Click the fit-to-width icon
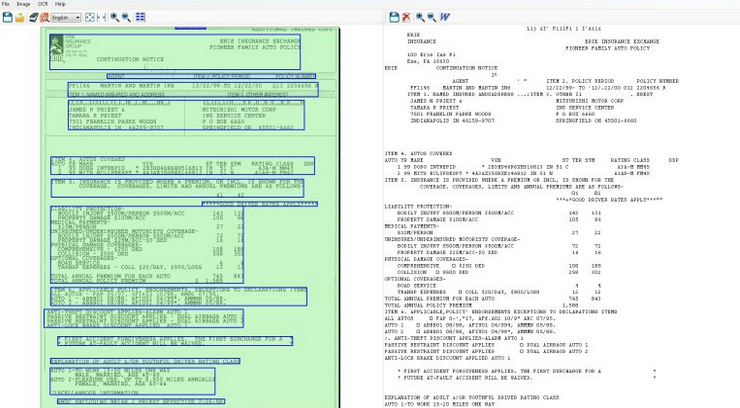 (x=101, y=17)
